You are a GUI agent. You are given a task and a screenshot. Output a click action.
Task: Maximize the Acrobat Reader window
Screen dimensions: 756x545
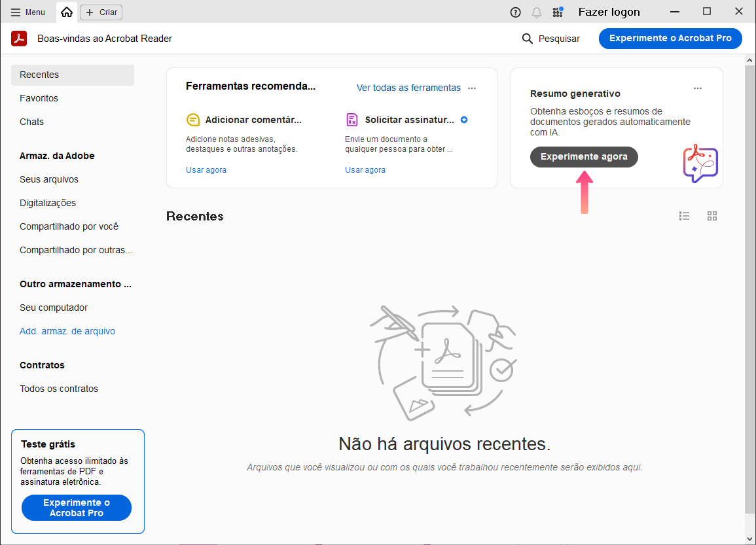pos(707,12)
